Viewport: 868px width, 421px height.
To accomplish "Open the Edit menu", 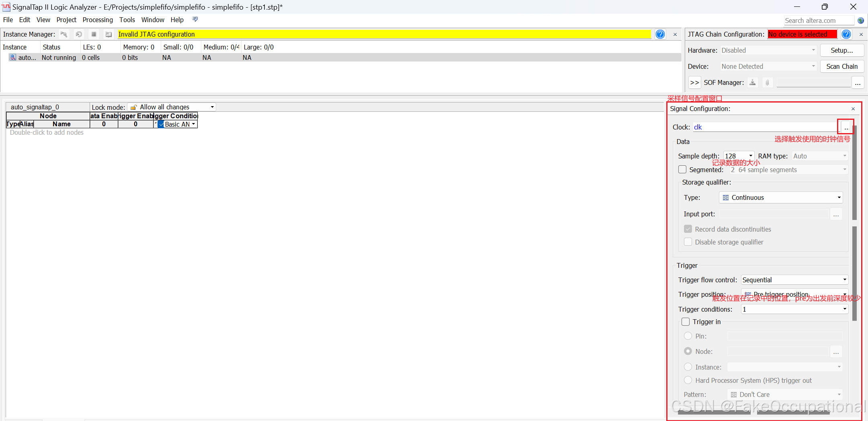I will coord(25,20).
